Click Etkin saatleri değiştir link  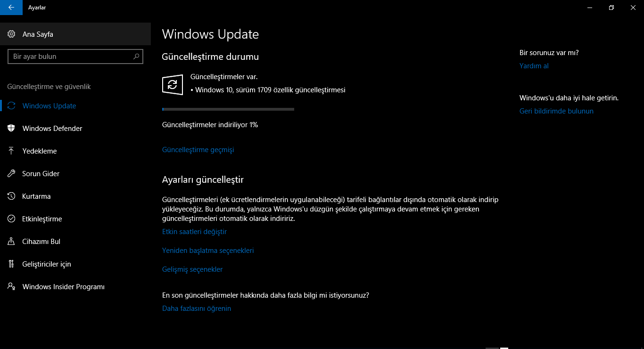(194, 232)
